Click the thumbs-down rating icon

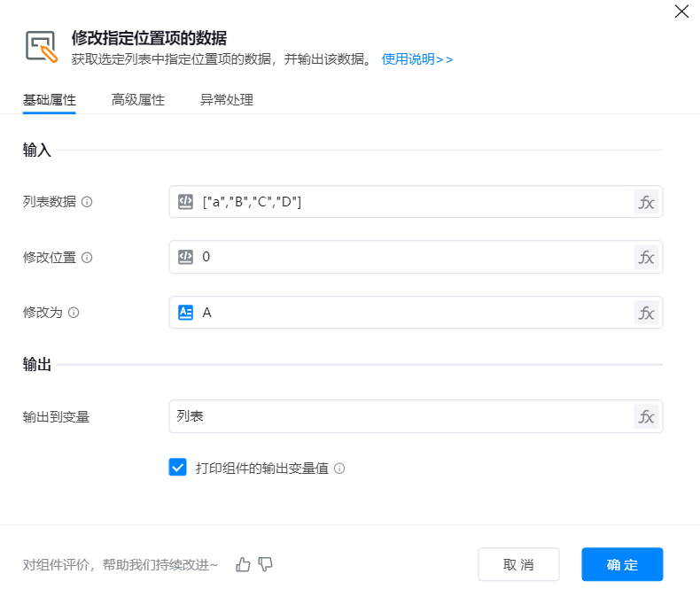tap(265, 564)
